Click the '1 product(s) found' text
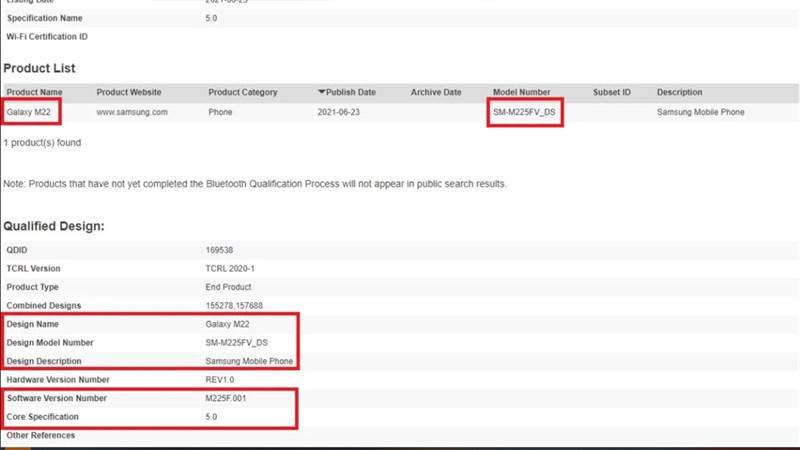 42,143
